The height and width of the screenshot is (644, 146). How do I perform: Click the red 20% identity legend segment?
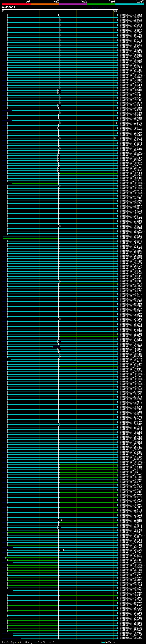pyautogui.click(x=16, y=4)
